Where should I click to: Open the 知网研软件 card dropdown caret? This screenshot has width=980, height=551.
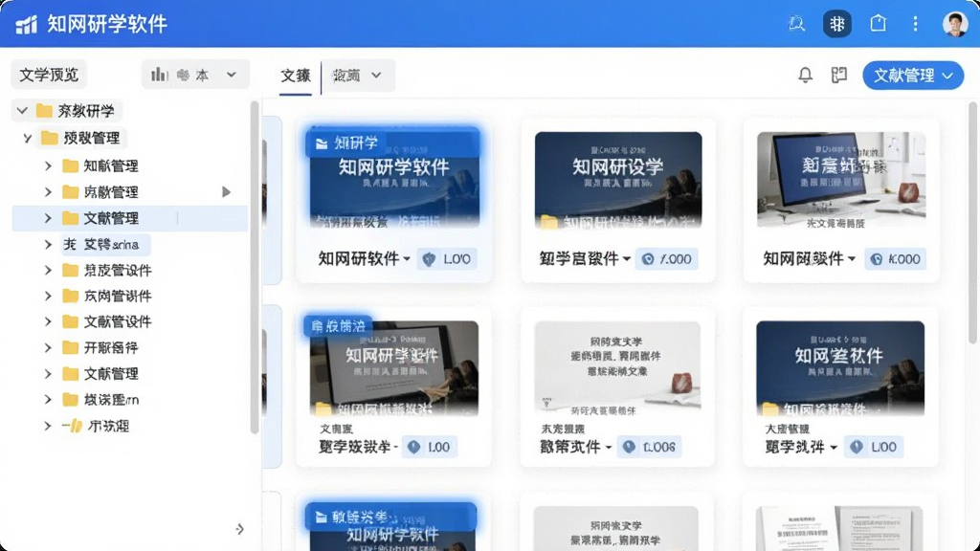407,258
